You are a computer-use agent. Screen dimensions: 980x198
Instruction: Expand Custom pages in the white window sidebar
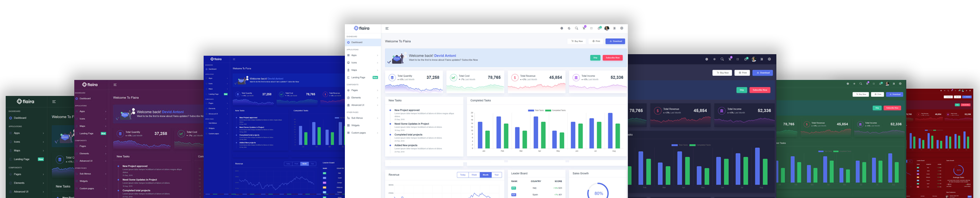pyautogui.click(x=363, y=133)
